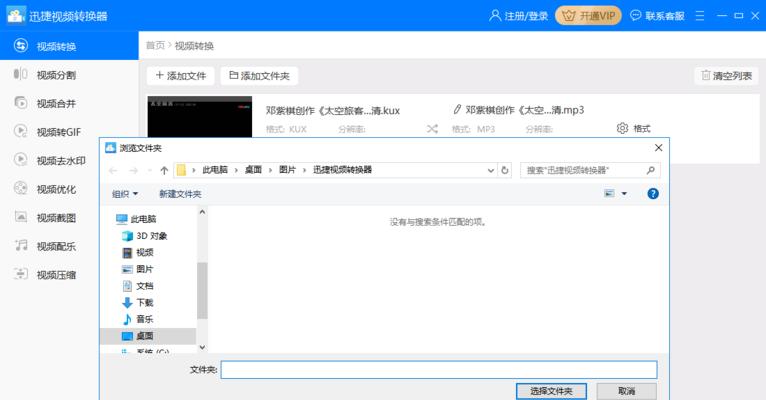Select 视频 in the folder tree
This screenshot has width=766, height=400.
pos(137,253)
